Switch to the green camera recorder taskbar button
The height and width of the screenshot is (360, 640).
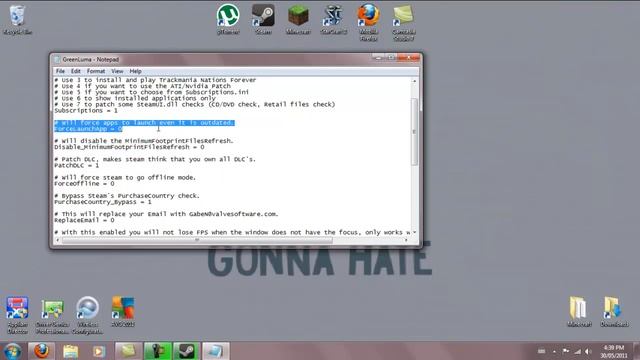coord(158,351)
